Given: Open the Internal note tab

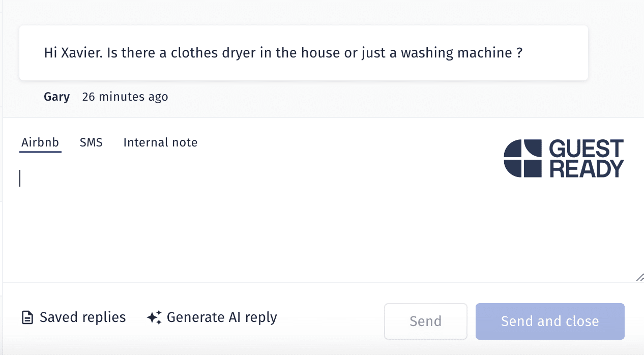Looking at the screenshot, I should coord(160,142).
